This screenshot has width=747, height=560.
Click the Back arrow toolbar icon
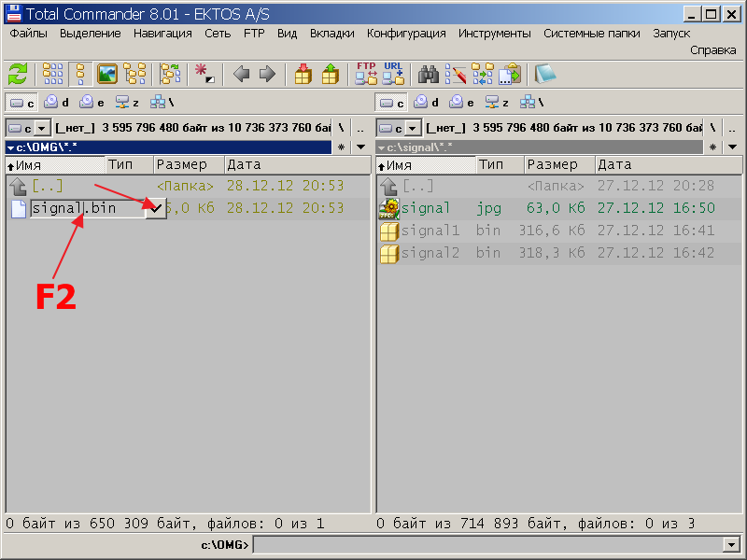pyautogui.click(x=241, y=74)
